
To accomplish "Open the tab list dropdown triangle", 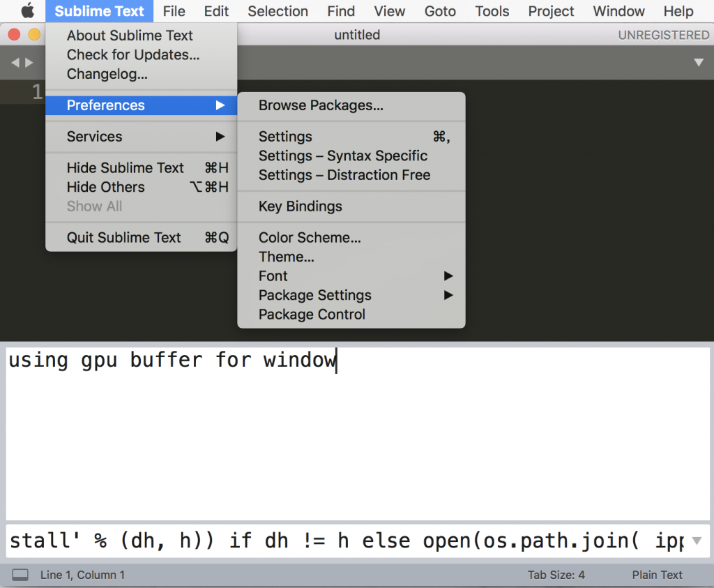I will (699, 62).
